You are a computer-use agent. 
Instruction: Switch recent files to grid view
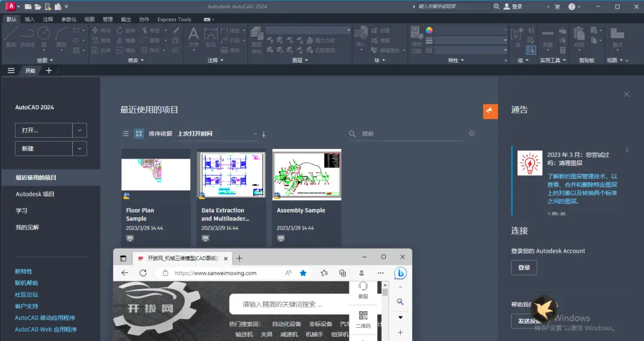(x=139, y=134)
